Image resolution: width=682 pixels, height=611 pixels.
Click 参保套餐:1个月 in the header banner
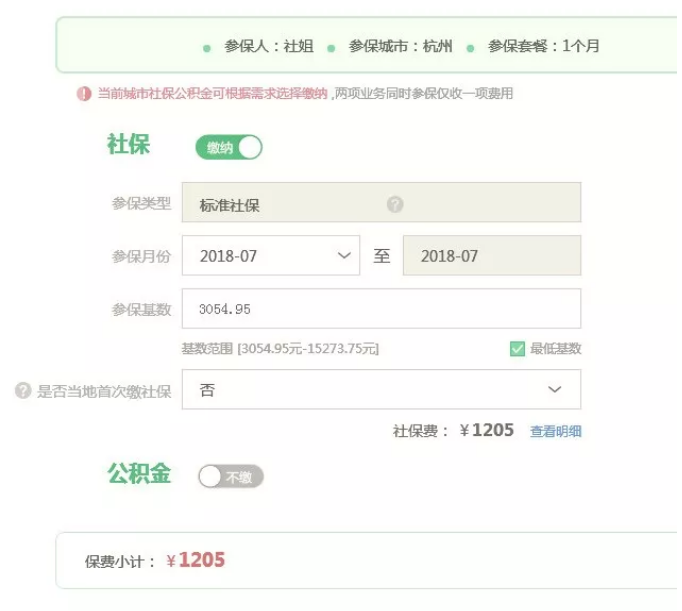click(x=543, y=46)
